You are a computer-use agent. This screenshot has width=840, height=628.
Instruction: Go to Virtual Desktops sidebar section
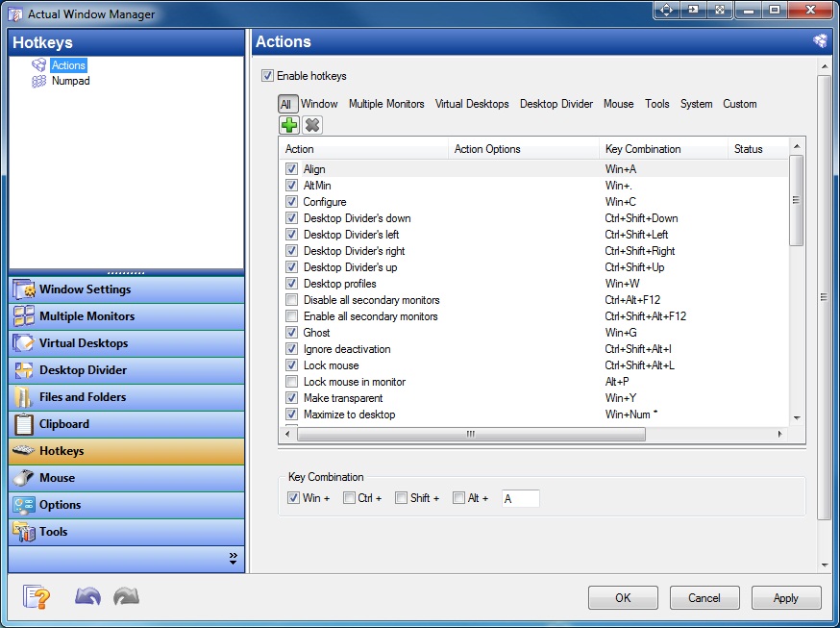coord(127,343)
